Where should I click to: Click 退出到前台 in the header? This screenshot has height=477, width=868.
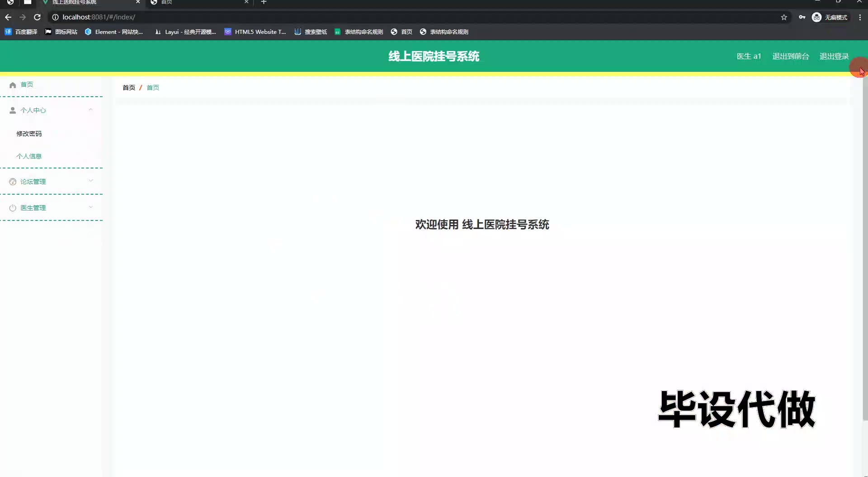pyautogui.click(x=790, y=56)
